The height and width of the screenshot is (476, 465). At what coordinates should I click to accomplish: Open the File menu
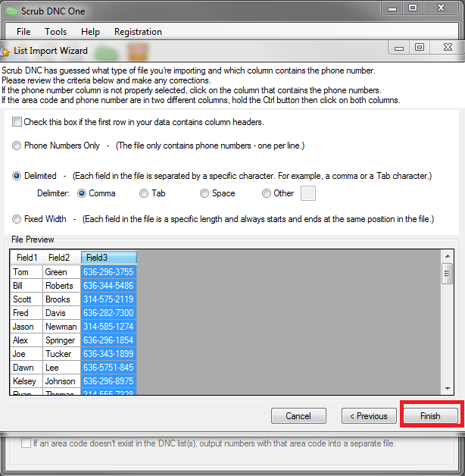(23, 32)
